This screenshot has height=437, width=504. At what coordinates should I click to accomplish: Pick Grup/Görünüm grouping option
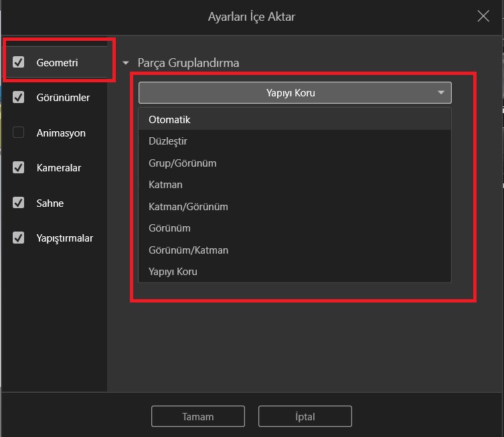[x=182, y=163]
